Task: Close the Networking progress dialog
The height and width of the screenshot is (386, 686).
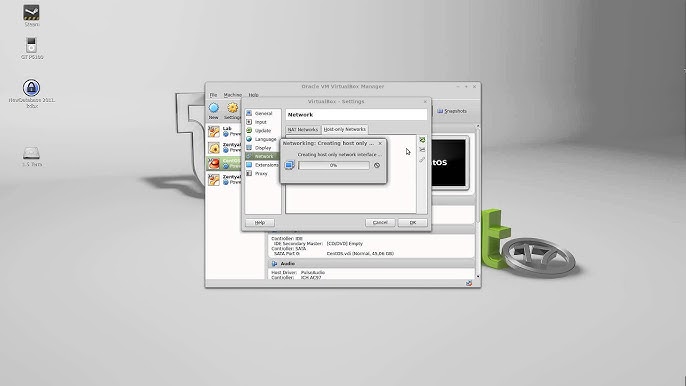Action: coord(380,143)
